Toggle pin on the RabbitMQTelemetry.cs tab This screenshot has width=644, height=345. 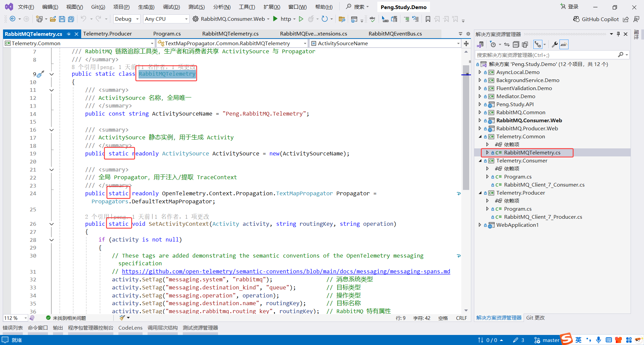point(69,34)
